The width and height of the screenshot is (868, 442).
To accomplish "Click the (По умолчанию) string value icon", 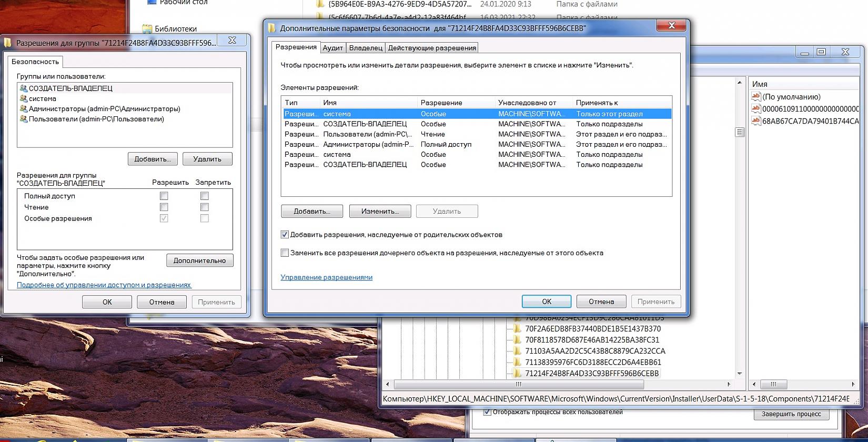I will tap(756, 97).
